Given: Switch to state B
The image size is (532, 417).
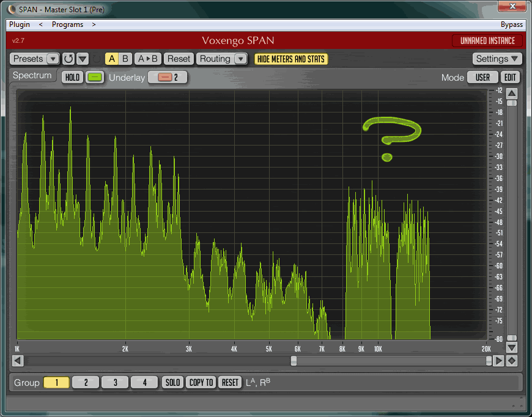Looking at the screenshot, I should coord(125,59).
